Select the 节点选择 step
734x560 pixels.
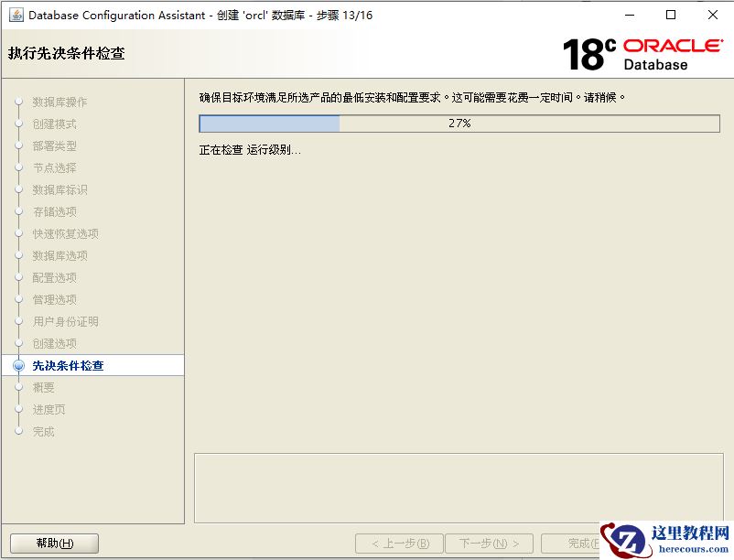coord(54,168)
